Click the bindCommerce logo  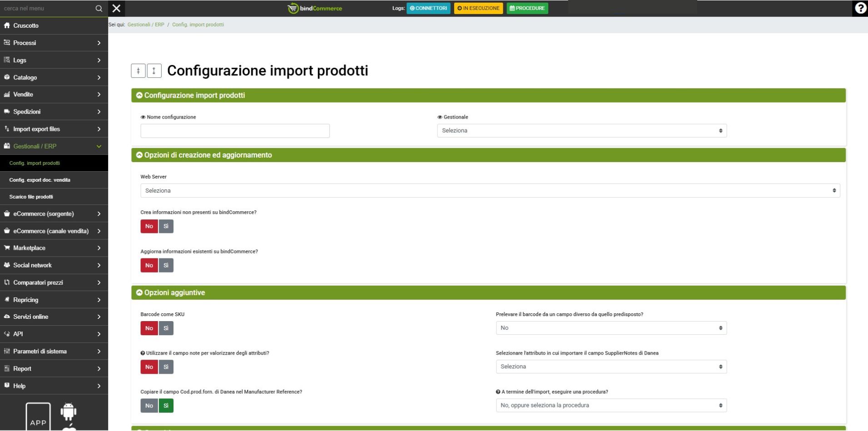[315, 8]
